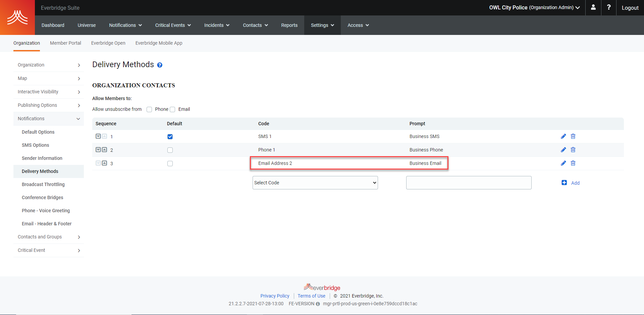Open the help question mark icon

coord(609,7)
